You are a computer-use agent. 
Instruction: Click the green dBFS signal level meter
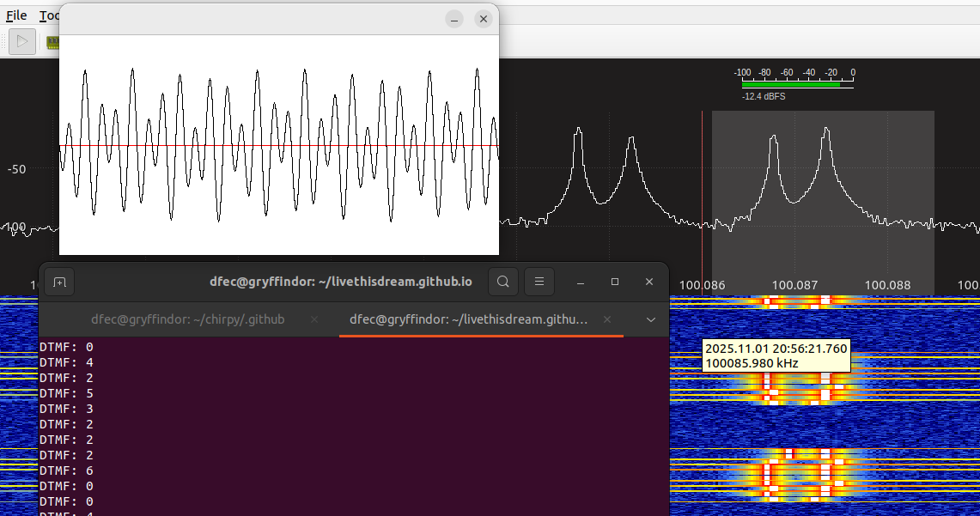pyautogui.click(x=790, y=84)
